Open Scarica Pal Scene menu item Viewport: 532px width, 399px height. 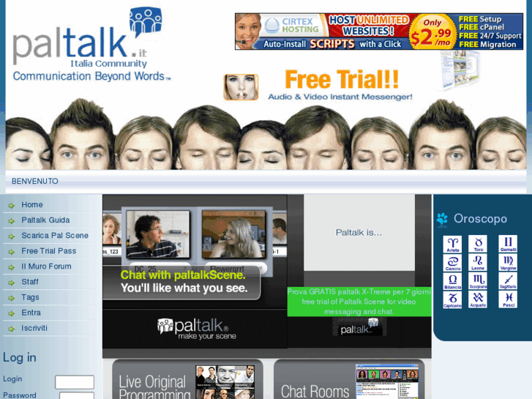(x=55, y=236)
